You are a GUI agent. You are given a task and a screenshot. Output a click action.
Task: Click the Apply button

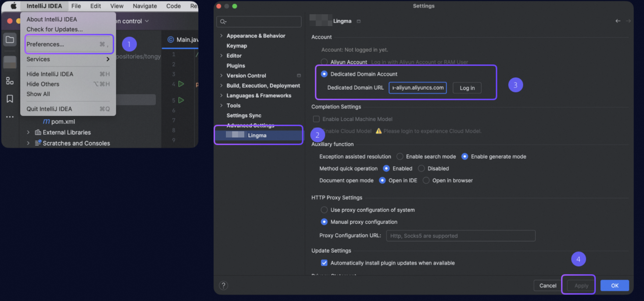coord(581,285)
